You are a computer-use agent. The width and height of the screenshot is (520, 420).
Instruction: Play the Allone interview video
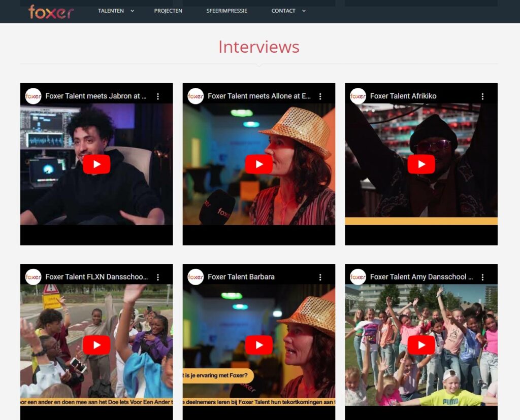[259, 164]
